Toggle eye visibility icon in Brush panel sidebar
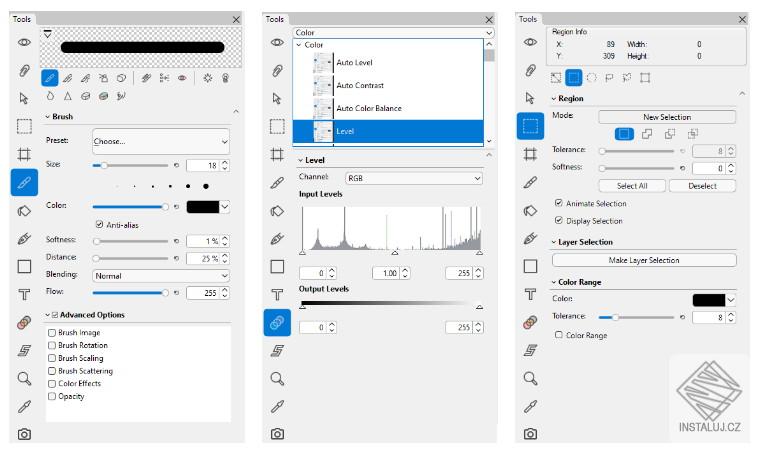Viewport: 760px width, 454px height. coord(24,42)
